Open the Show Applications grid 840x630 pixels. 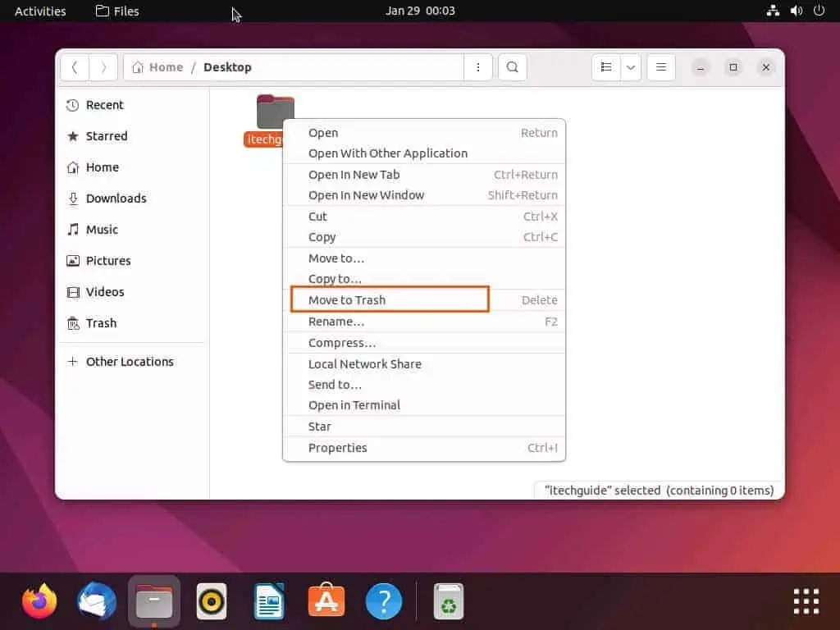[805, 600]
